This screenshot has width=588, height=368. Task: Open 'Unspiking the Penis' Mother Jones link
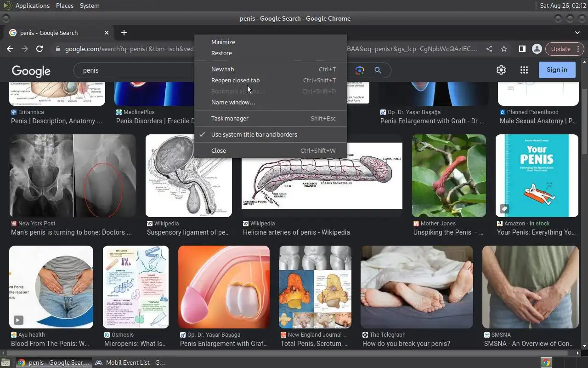448,232
